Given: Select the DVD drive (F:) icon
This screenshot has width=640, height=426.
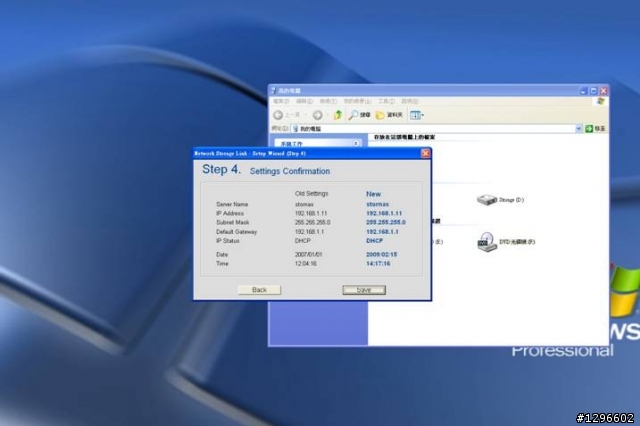Looking at the screenshot, I should (x=487, y=242).
